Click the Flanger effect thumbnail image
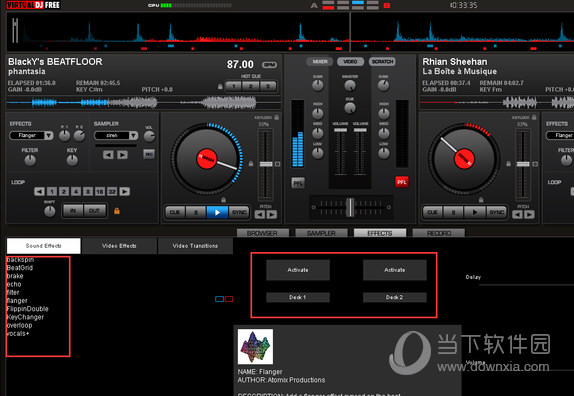The height and width of the screenshot is (396, 574). (255, 346)
